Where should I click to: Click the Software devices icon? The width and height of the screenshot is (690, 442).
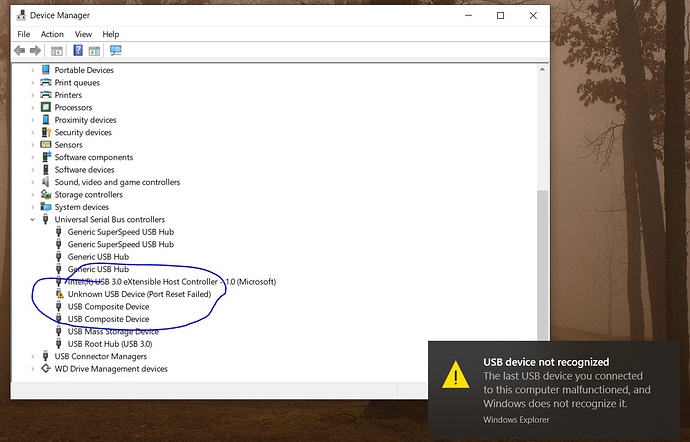pos(46,169)
